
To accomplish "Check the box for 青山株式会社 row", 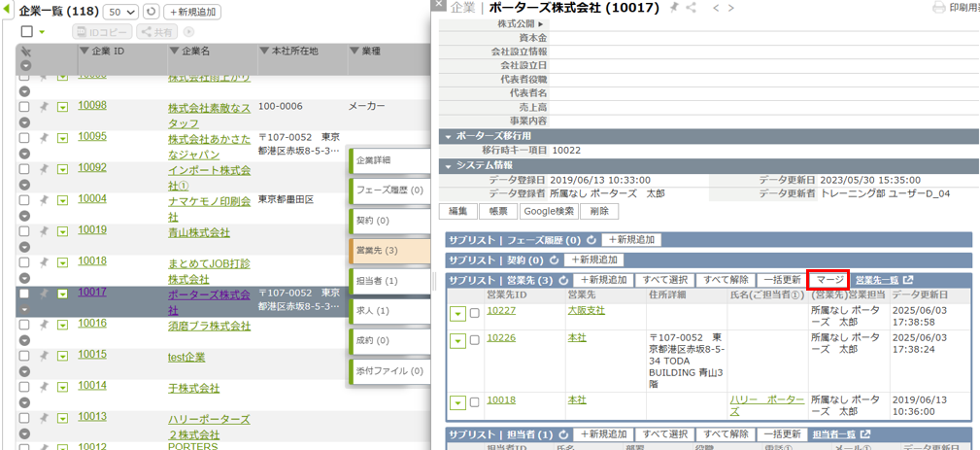I will pyautogui.click(x=25, y=231).
